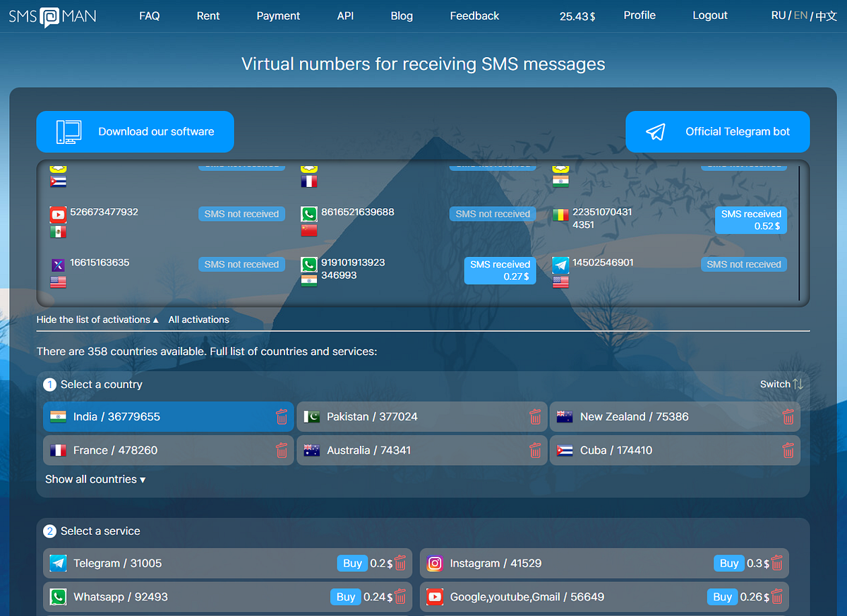Click app icon beside number 16615163635
This screenshot has width=847, height=616.
pos(58,265)
